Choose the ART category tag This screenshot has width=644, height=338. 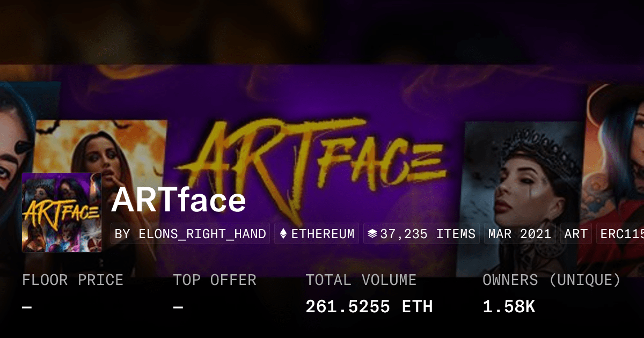[x=576, y=234]
